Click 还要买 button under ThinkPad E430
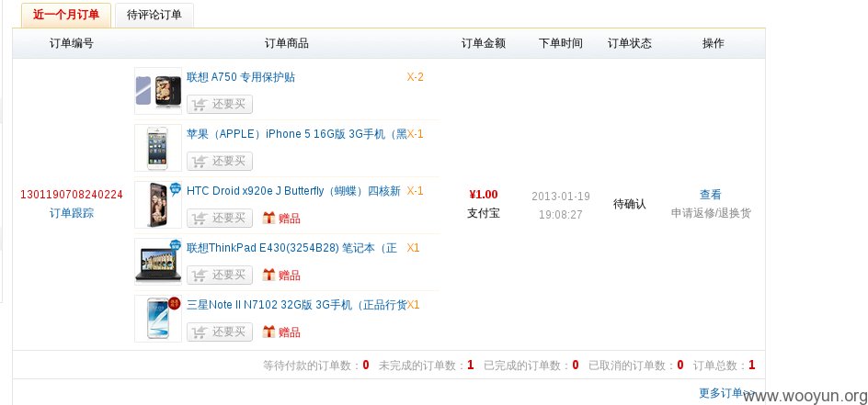The height and width of the screenshot is (405, 868). click(x=220, y=275)
